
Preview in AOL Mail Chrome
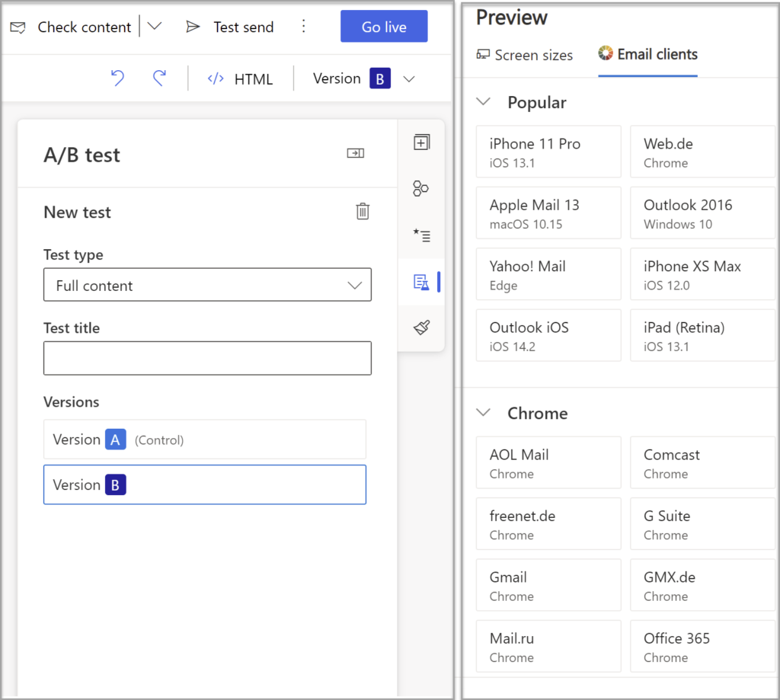pos(548,462)
